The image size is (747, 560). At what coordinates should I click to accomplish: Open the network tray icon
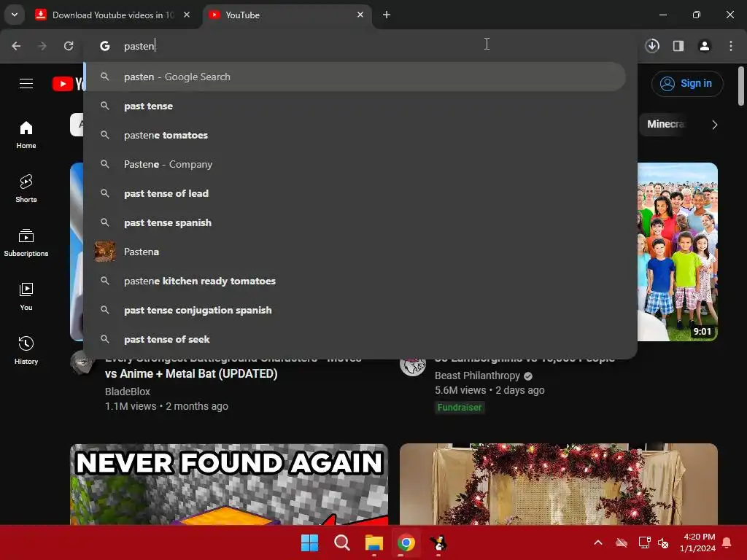[645, 542]
